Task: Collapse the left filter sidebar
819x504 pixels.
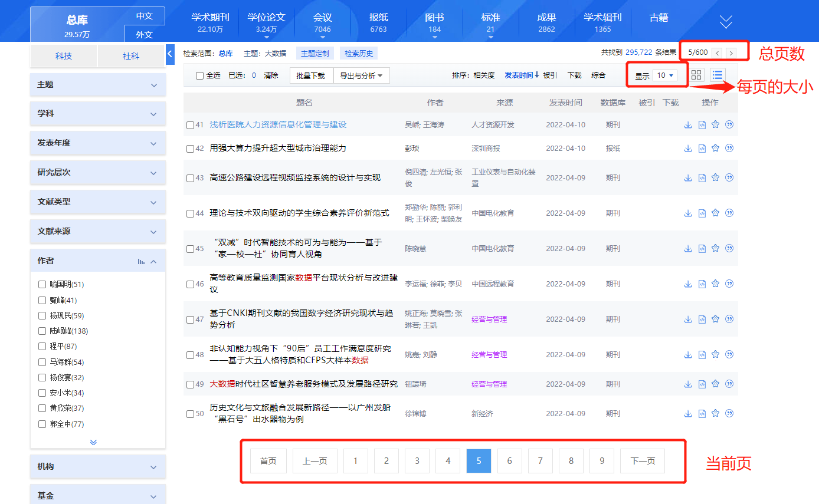Action: (170, 54)
